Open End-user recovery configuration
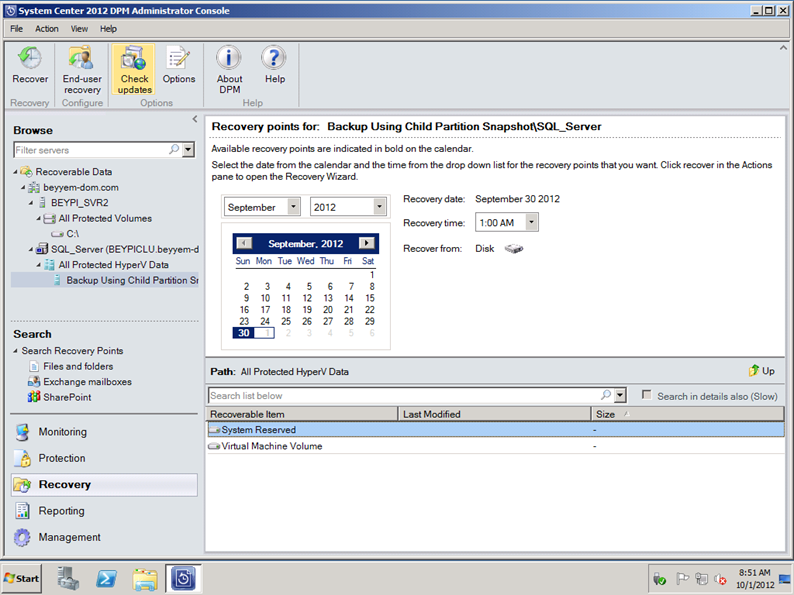 [x=82, y=70]
